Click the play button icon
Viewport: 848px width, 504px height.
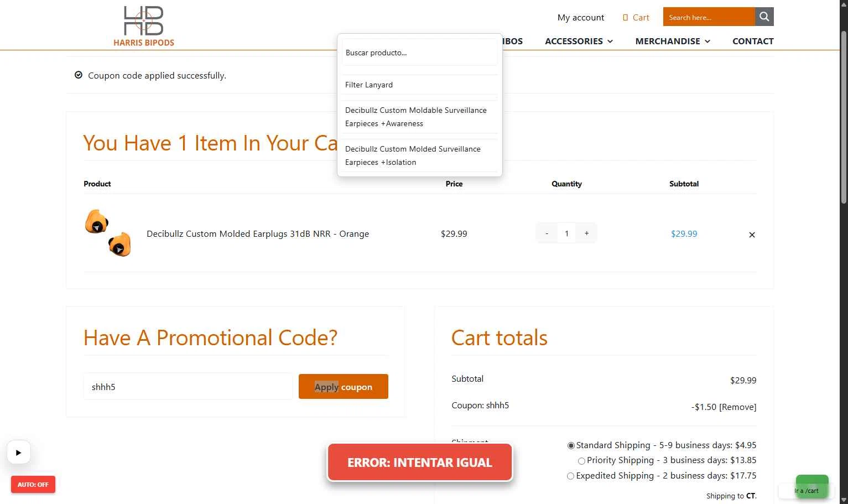18,453
